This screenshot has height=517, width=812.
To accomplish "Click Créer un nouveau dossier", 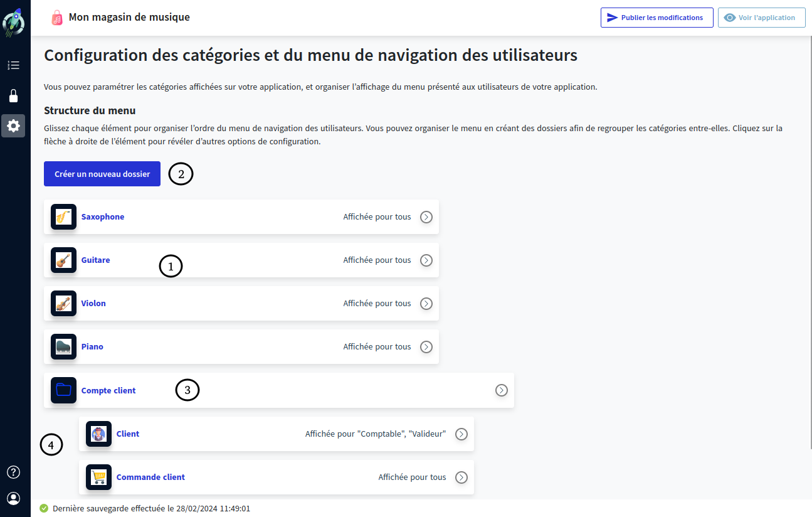I will (x=102, y=173).
